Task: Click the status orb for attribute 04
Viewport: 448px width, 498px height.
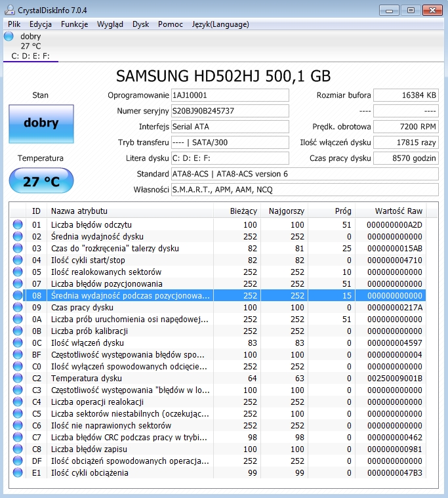Action: [x=18, y=260]
